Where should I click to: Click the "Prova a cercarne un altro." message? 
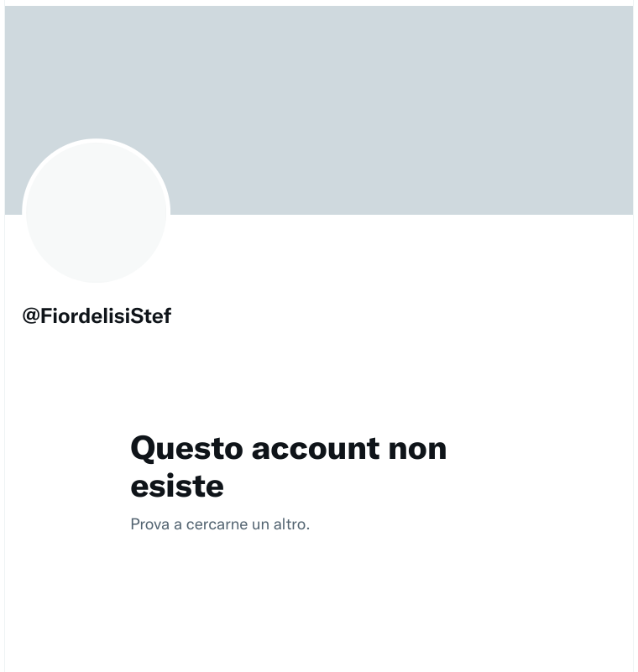click(220, 524)
